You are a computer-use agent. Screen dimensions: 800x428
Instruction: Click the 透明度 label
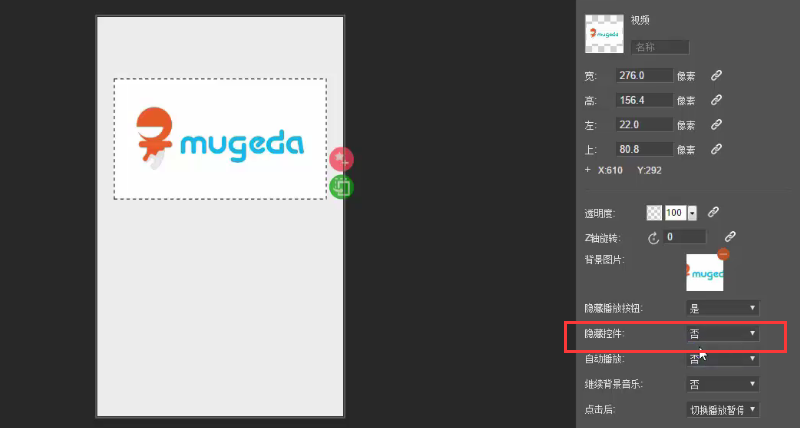(x=599, y=214)
